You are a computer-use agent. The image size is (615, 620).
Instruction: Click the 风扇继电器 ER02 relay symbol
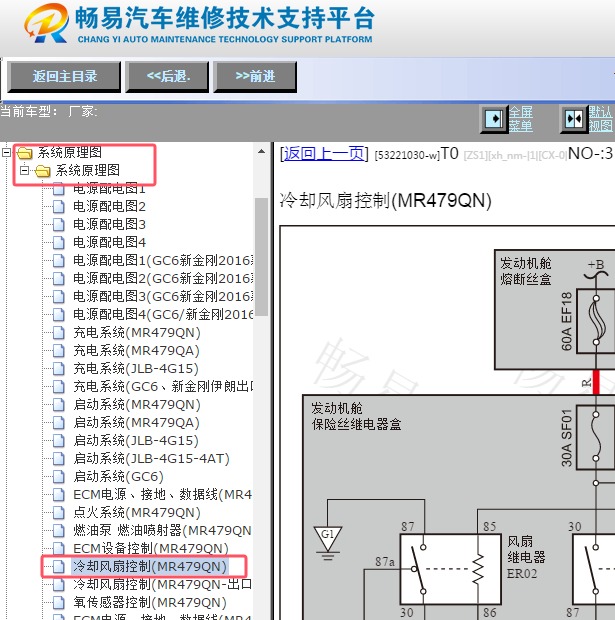[450, 569]
